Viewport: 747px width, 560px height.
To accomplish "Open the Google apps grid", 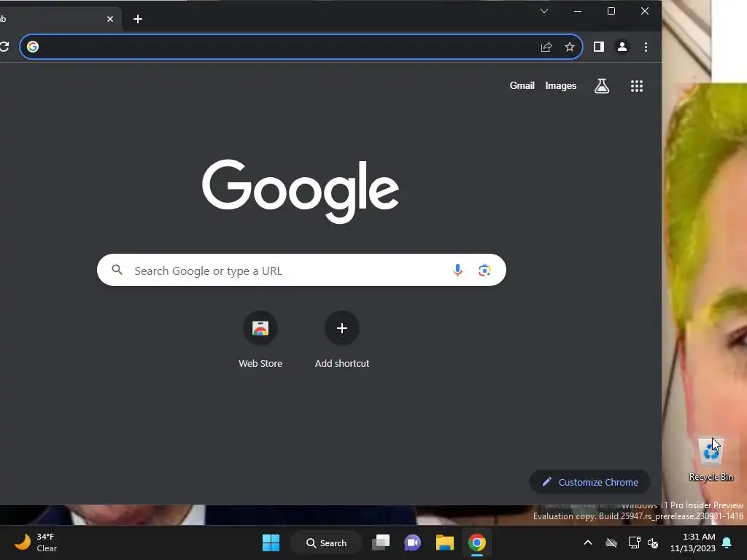I will [637, 86].
